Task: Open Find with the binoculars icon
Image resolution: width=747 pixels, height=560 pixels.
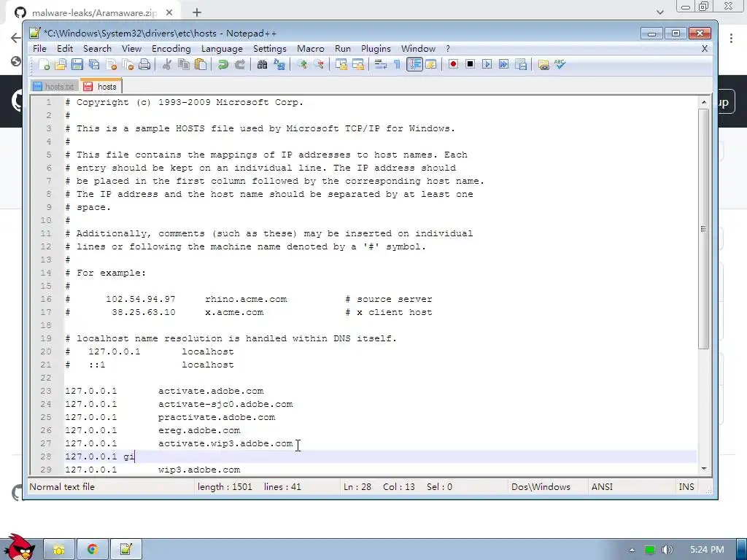Action: click(262, 64)
